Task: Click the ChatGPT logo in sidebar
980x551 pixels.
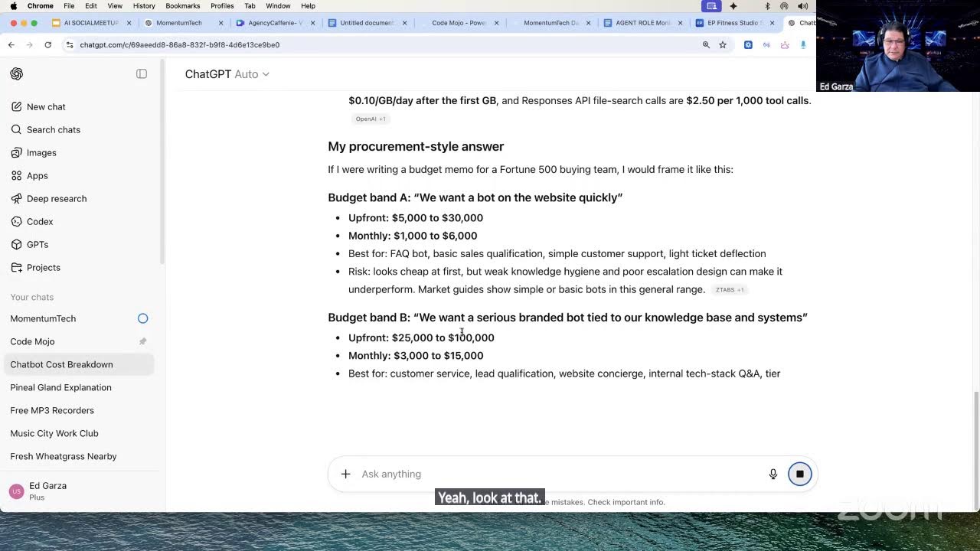Action: tap(17, 73)
